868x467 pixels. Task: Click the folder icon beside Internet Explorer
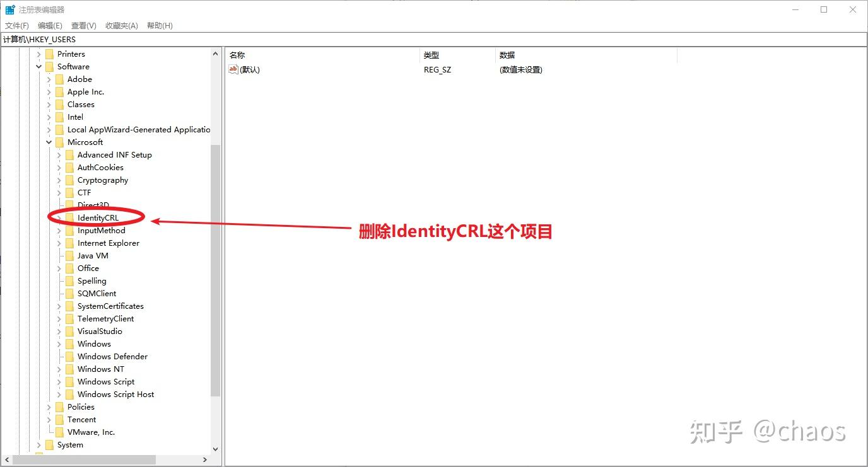click(x=69, y=243)
